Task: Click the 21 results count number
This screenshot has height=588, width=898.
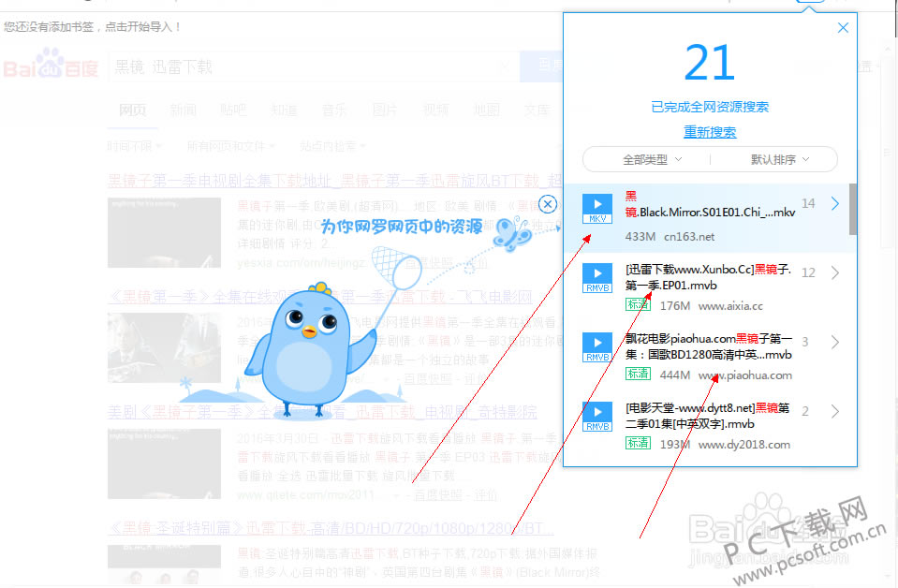Action: coord(710,63)
